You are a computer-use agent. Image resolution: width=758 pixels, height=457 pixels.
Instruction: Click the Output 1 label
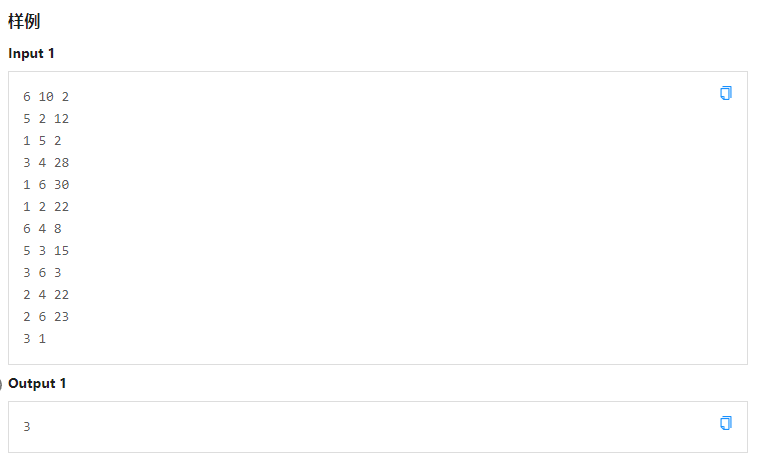click(37, 383)
